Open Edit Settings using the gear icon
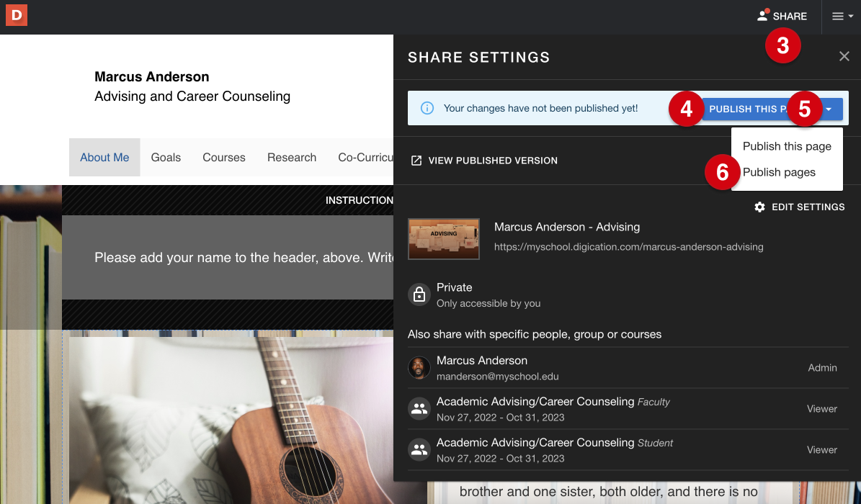The width and height of the screenshot is (861, 504). point(759,207)
